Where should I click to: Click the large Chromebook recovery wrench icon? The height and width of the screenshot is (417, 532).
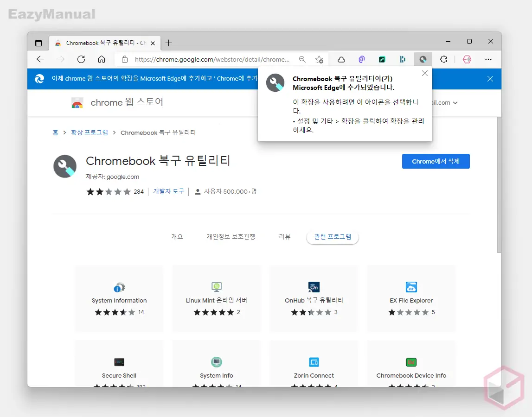point(65,166)
